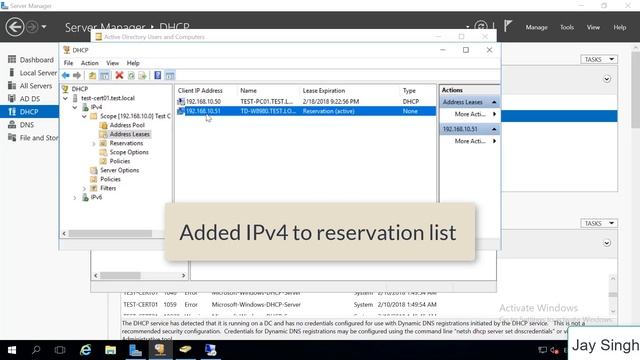
Task: Select Policies under the scope
Action: [x=120, y=161]
